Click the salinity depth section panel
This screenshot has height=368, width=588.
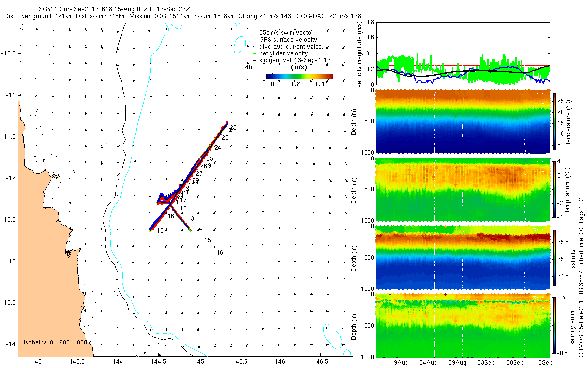point(463,258)
